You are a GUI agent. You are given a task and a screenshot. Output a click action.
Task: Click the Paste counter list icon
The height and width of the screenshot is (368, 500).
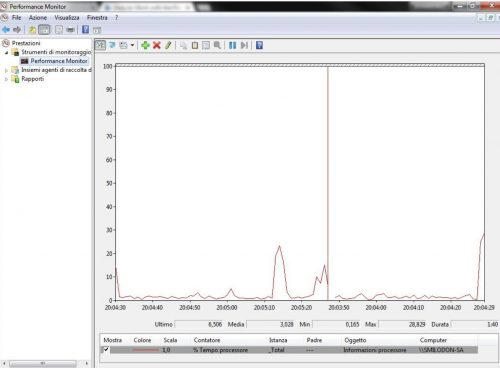(x=195, y=45)
